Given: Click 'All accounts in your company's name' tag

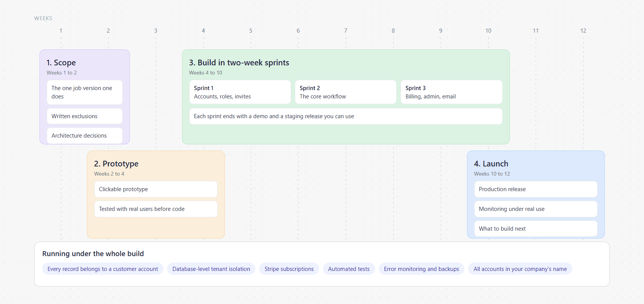Looking at the screenshot, I should (x=520, y=269).
